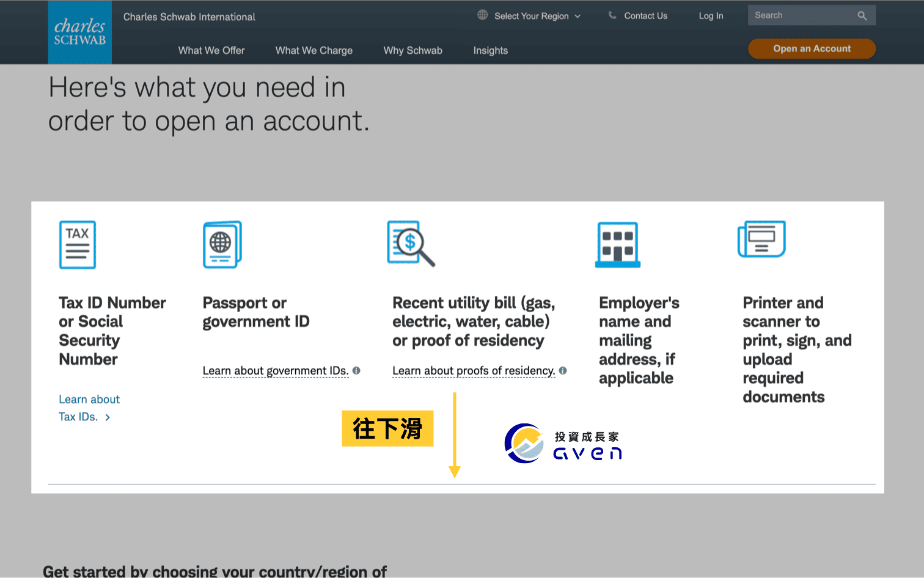Click the phone icon next to Contact Us
The height and width of the screenshot is (578, 924).
coord(612,15)
